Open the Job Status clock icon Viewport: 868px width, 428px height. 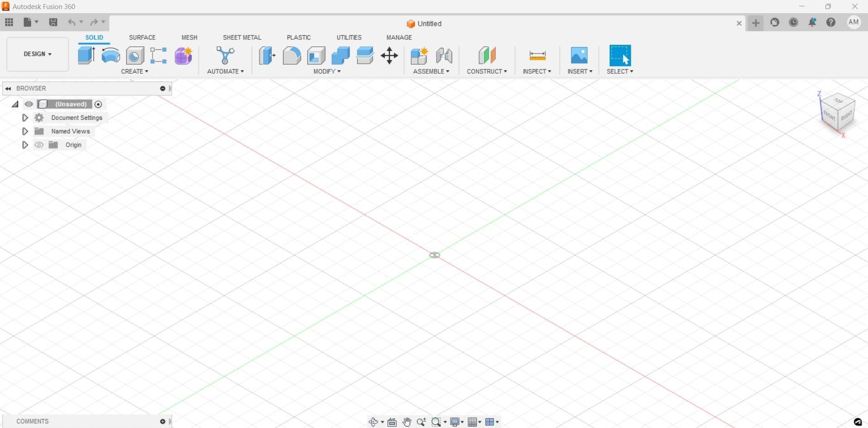point(793,22)
